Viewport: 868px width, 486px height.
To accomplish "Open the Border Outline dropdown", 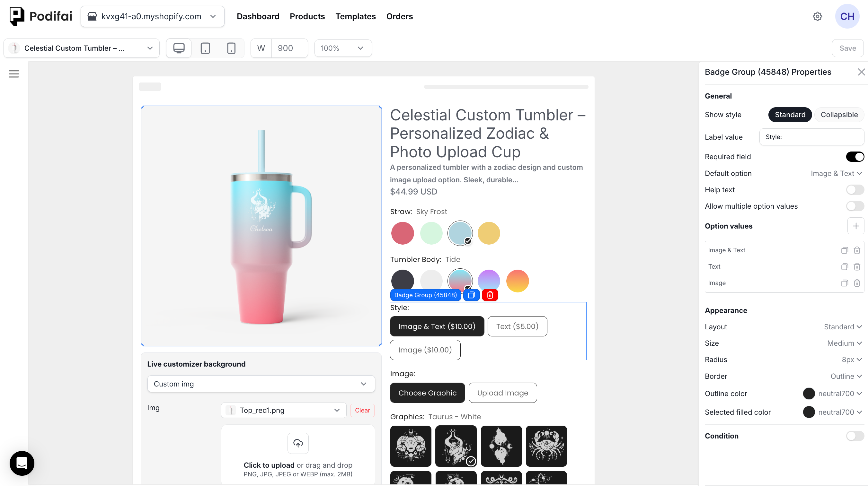I will [x=846, y=376].
